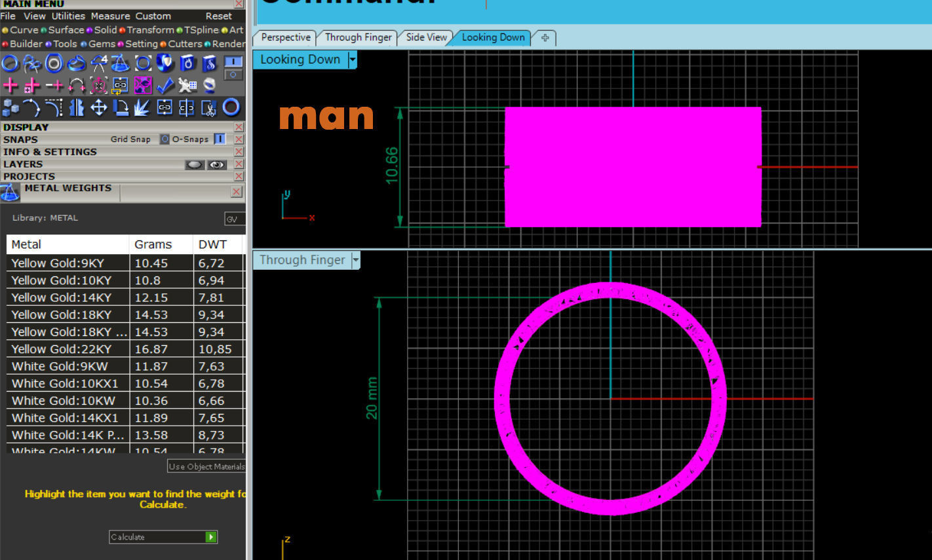Open the Looking Down viewport dropdown arrow

[353, 60]
